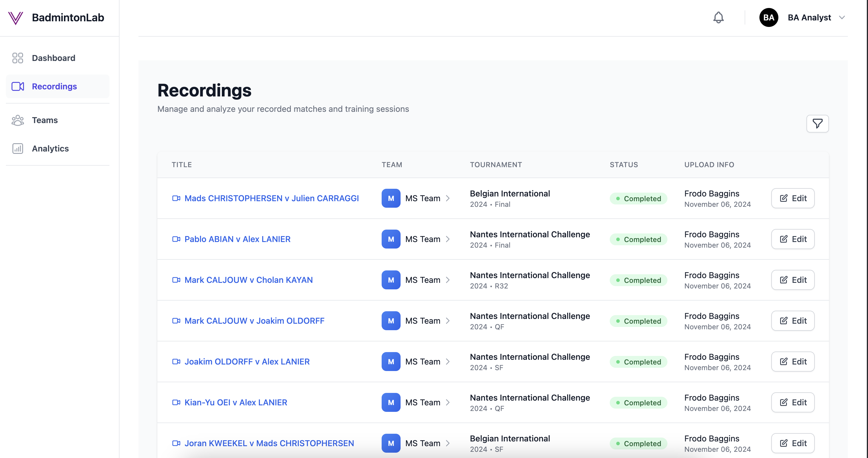This screenshot has height=458, width=868.
Task: Click the Analytics chart icon in sidebar
Action: click(17, 149)
